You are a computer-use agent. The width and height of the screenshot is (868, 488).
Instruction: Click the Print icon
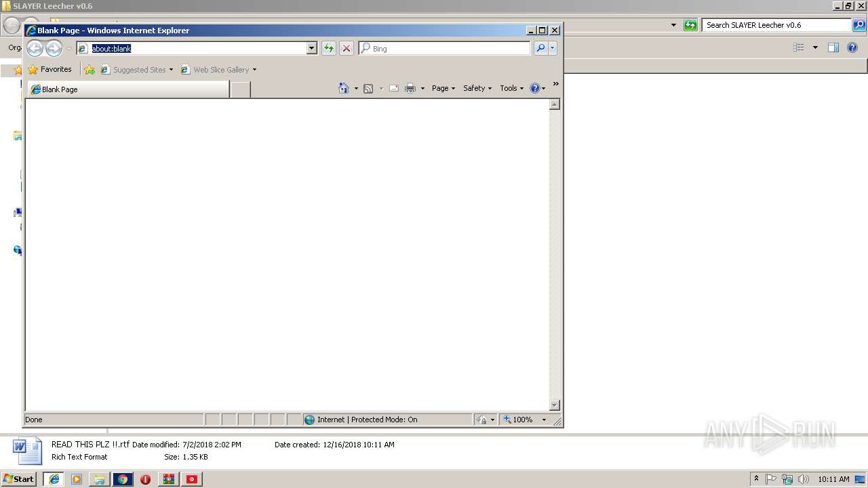click(x=410, y=88)
